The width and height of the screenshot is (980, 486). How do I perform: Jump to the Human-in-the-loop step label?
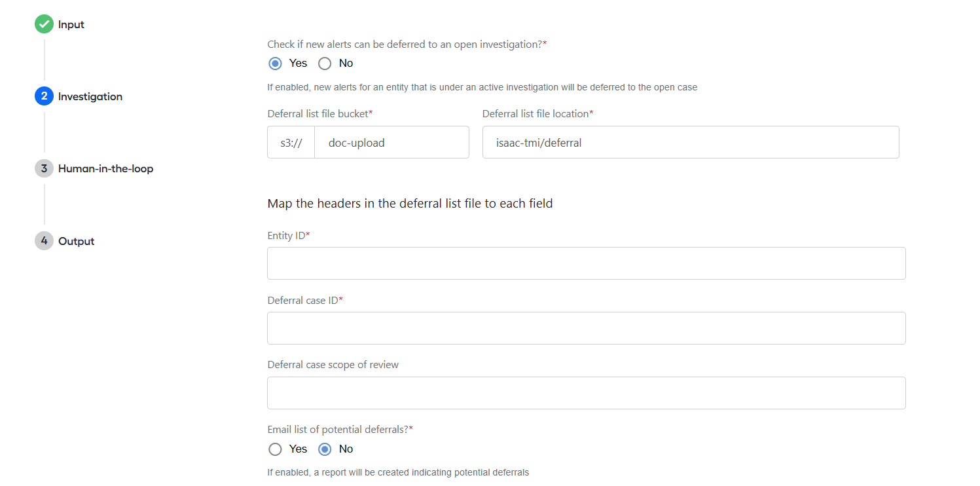(105, 168)
